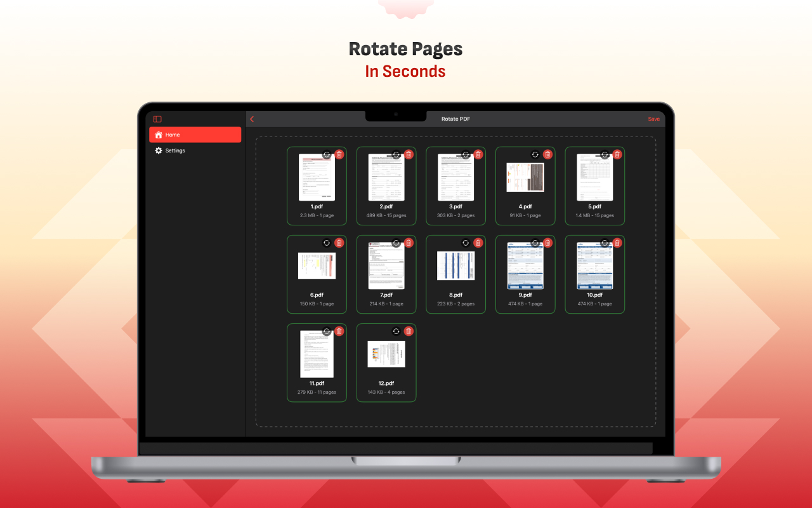Select the 12.pdf landscape thumbnail

pos(386,354)
